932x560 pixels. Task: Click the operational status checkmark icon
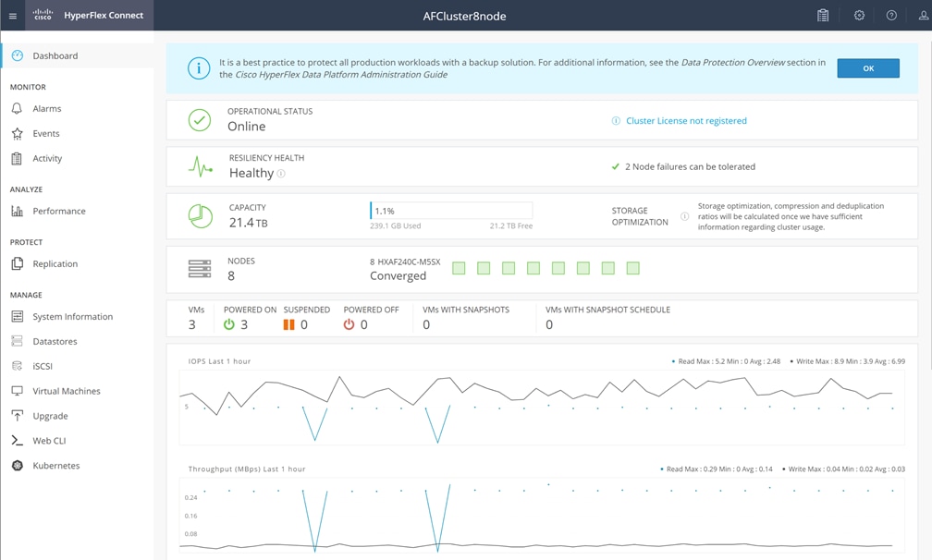(200, 120)
